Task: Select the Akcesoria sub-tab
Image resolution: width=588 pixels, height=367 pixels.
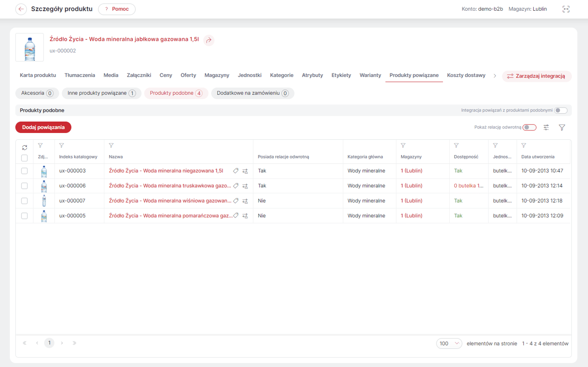Action: [x=37, y=93]
